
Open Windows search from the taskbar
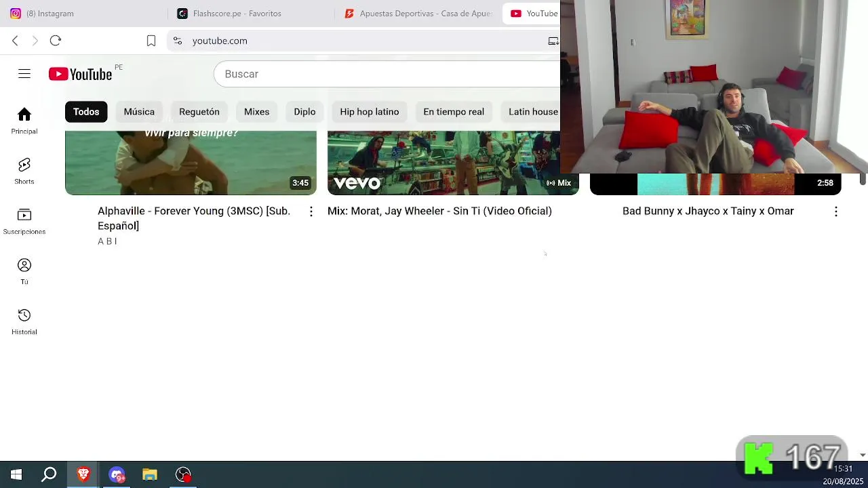(49, 474)
